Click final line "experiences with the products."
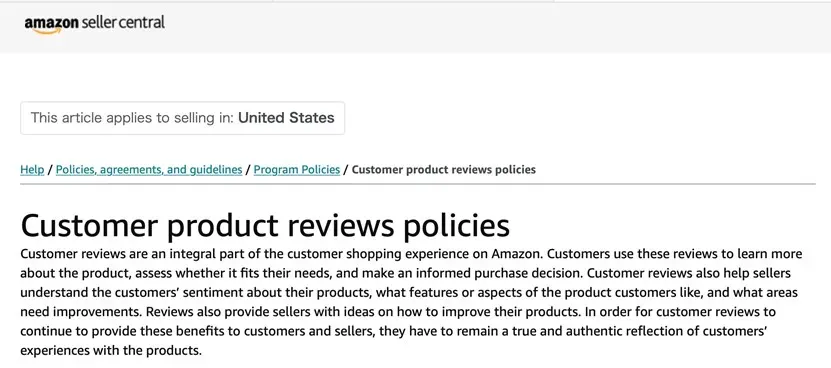831x368 pixels. 111,351
